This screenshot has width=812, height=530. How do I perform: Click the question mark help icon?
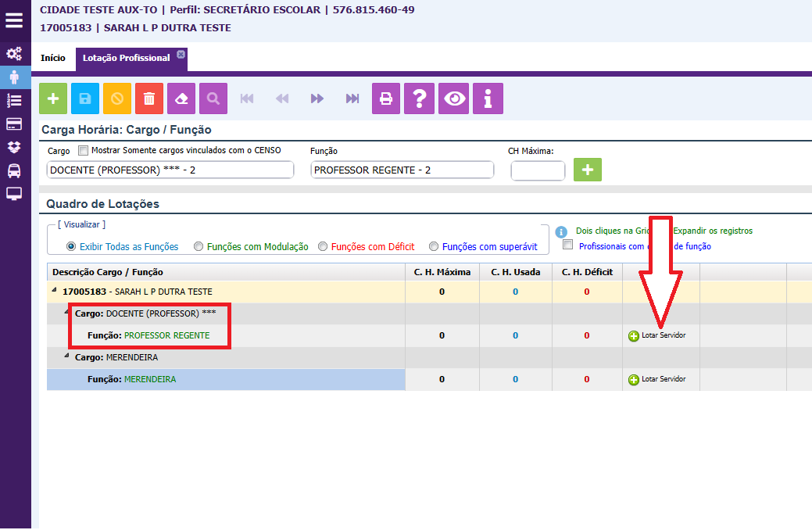click(420, 98)
